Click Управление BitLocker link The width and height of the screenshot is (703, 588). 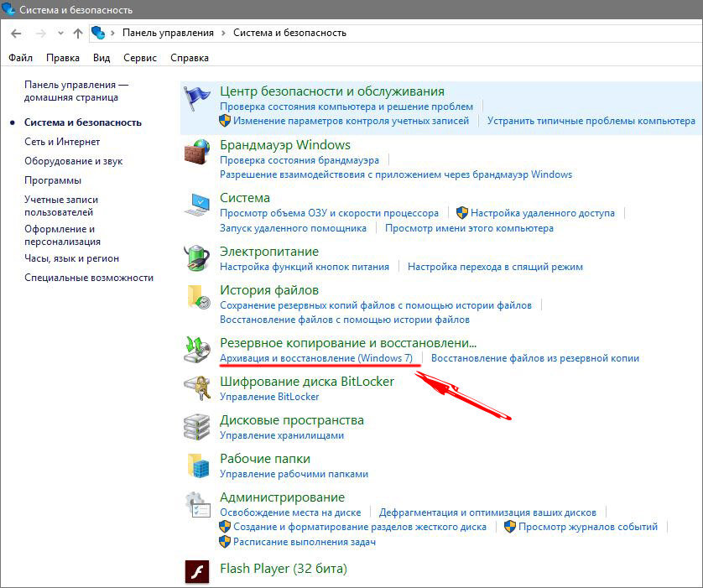(x=269, y=397)
